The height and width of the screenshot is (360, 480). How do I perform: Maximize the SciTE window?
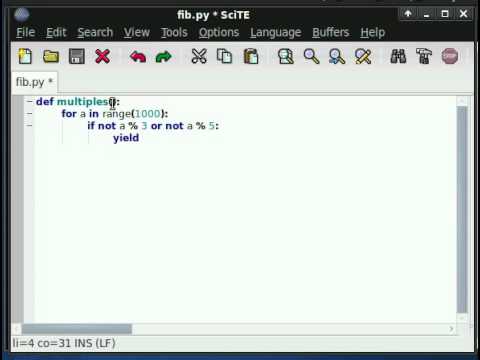click(445, 14)
